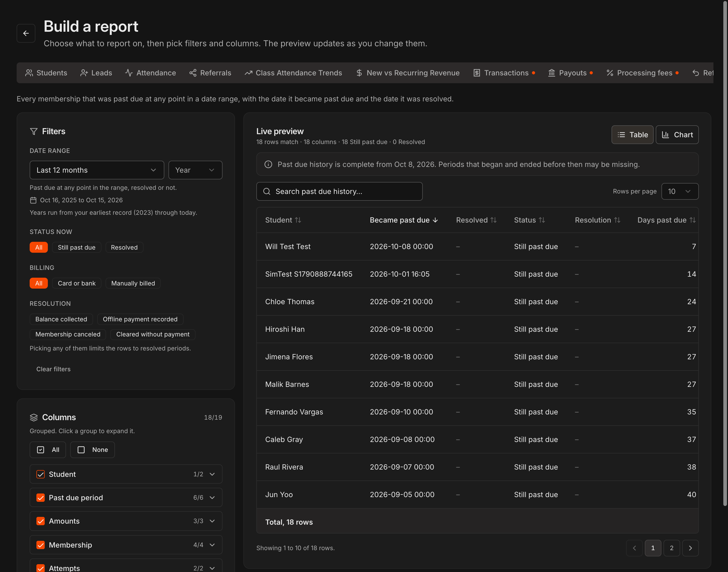Uncheck the Past due period group
The height and width of the screenshot is (572, 728).
point(41,498)
